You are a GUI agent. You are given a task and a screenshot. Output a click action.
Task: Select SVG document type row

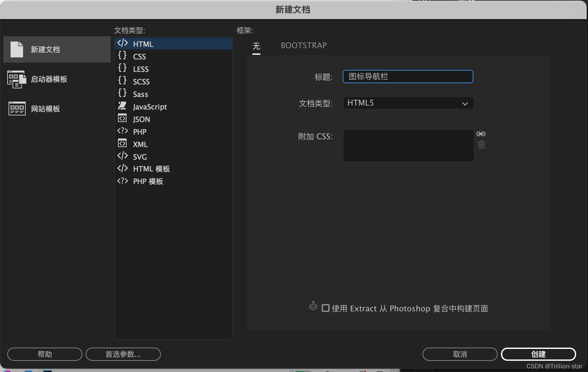coord(173,157)
